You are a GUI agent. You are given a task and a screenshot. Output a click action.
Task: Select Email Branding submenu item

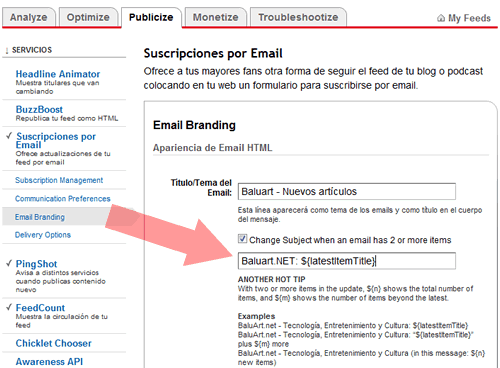click(40, 217)
